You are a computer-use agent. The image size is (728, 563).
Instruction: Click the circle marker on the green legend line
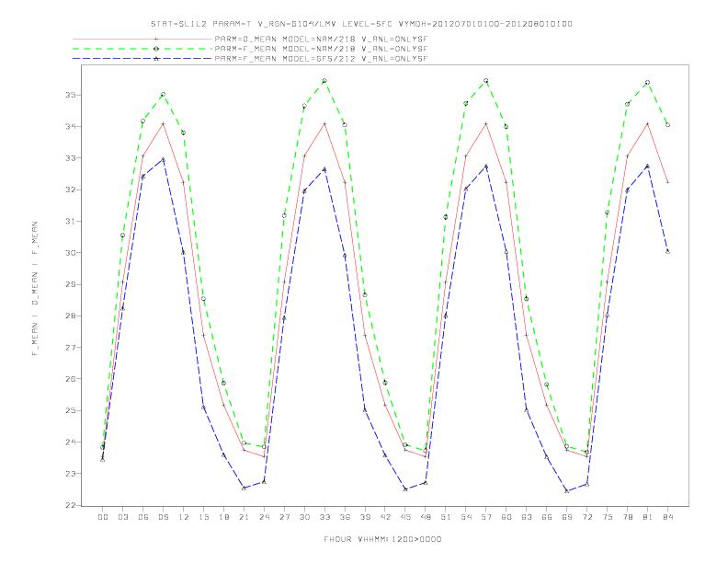[156, 49]
